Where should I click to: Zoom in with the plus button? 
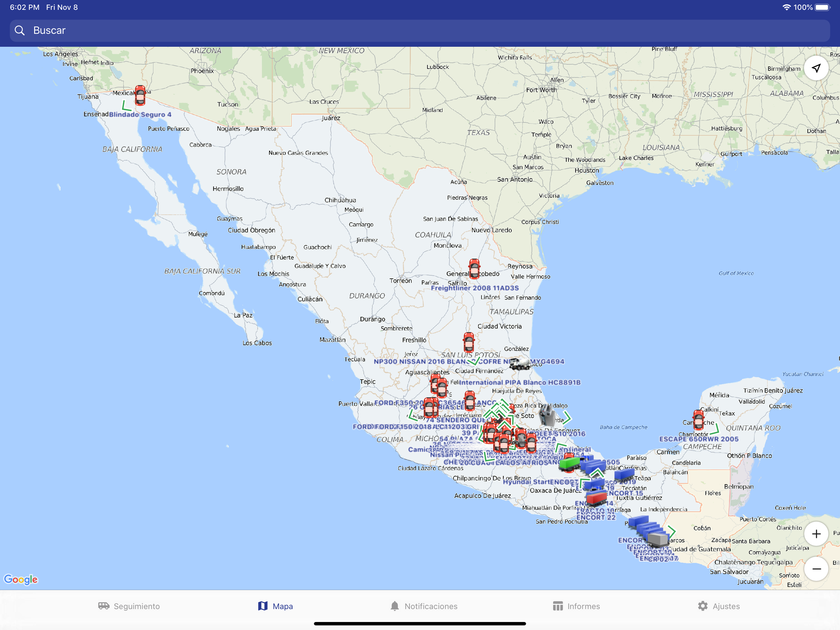[x=816, y=534]
